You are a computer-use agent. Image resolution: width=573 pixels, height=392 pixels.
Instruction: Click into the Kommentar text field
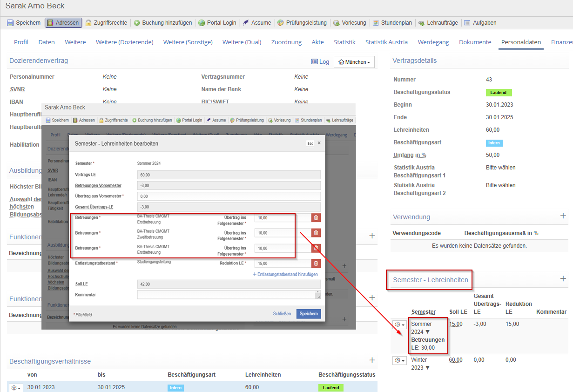[x=226, y=295]
